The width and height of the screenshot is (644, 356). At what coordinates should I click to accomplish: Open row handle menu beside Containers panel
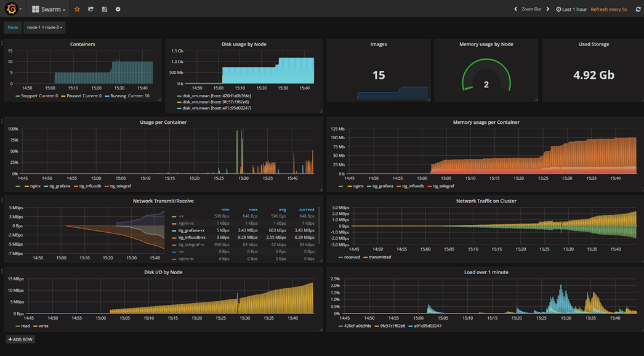point(2,42)
